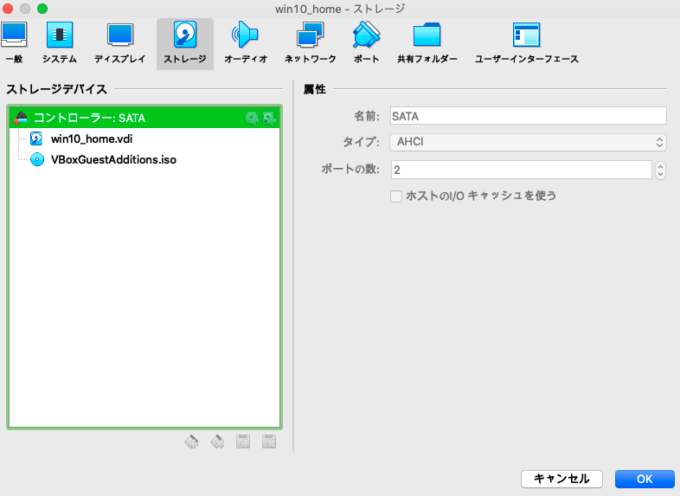
Task: Click the add attachment icon below the list
Action: click(x=243, y=442)
